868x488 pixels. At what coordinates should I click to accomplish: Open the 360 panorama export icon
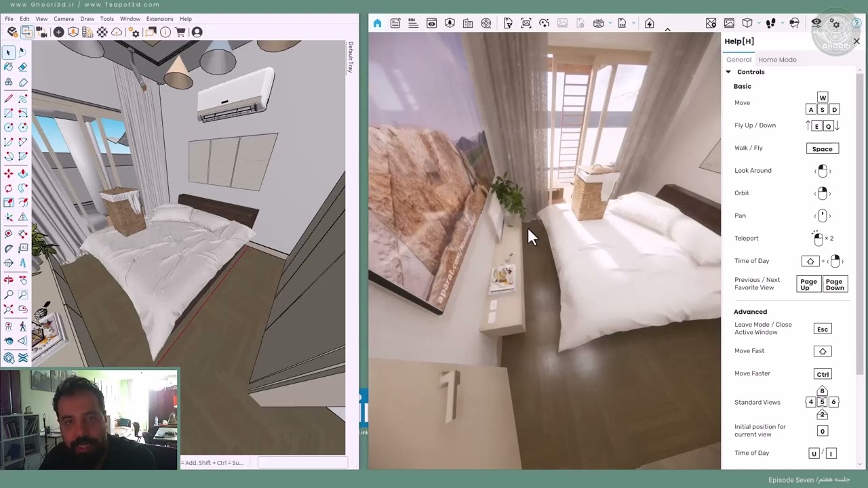[598, 23]
